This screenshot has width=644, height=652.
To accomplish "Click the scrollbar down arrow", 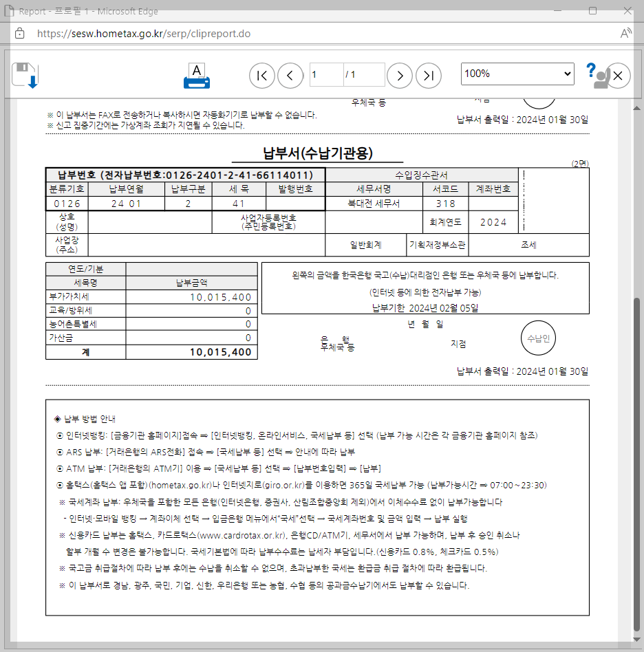I will 636,640.
